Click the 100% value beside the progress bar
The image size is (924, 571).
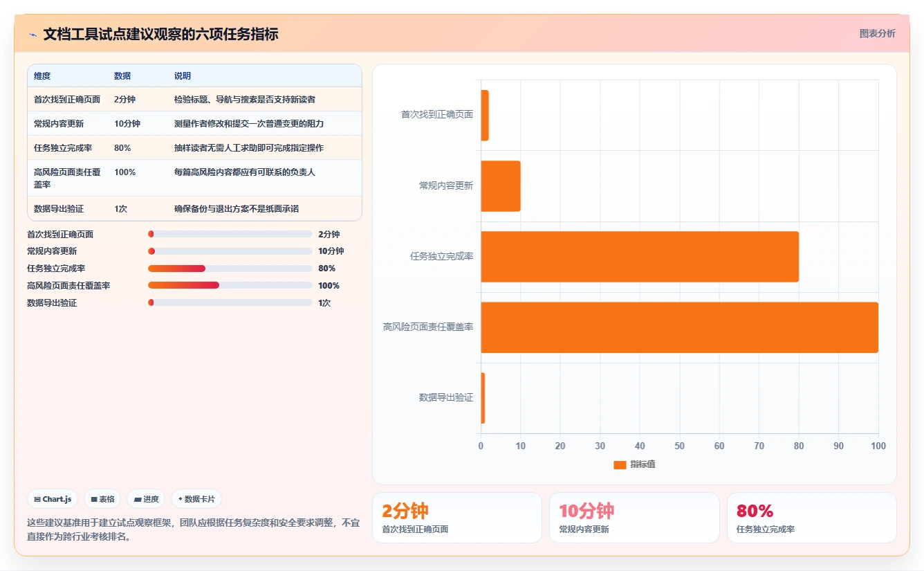(x=329, y=286)
